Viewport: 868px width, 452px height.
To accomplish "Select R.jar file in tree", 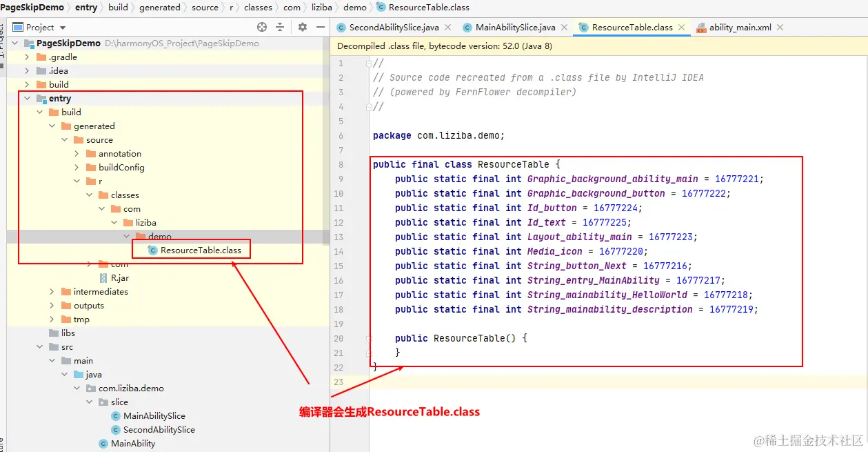I will [x=120, y=278].
